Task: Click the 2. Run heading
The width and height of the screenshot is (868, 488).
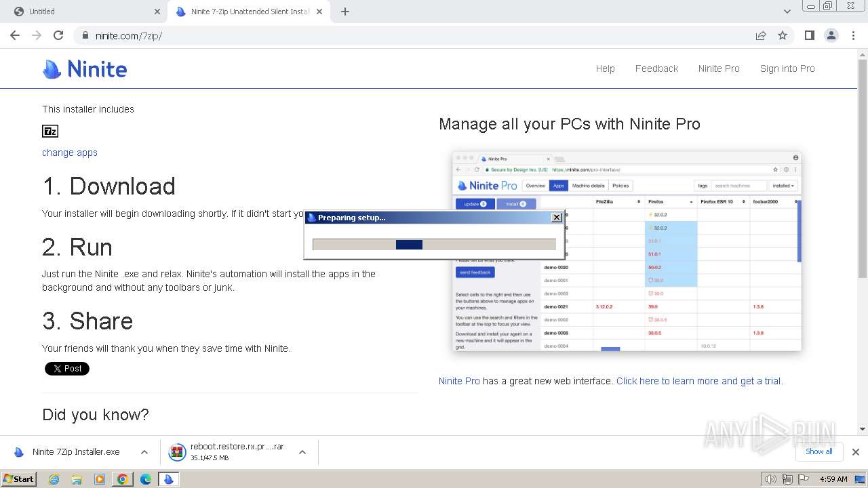Action: click(x=77, y=247)
